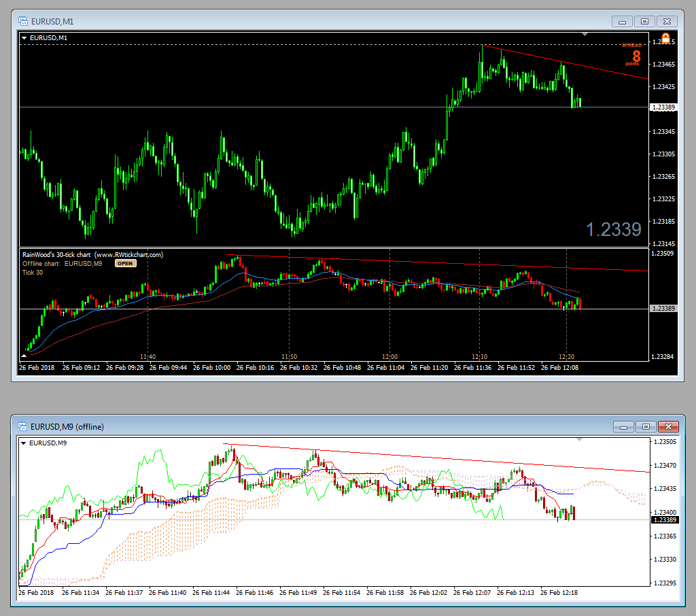Click the 26 Feb 10:00 time label in M1

[212, 368]
